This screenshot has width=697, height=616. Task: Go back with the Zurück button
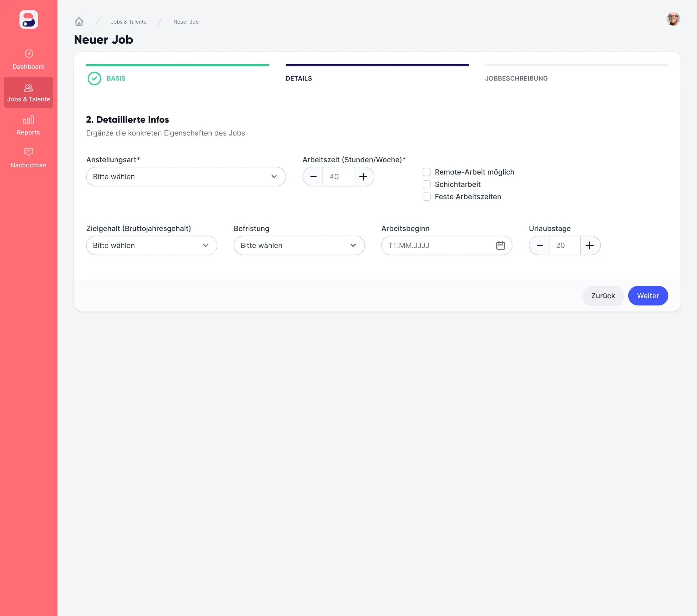click(x=603, y=296)
